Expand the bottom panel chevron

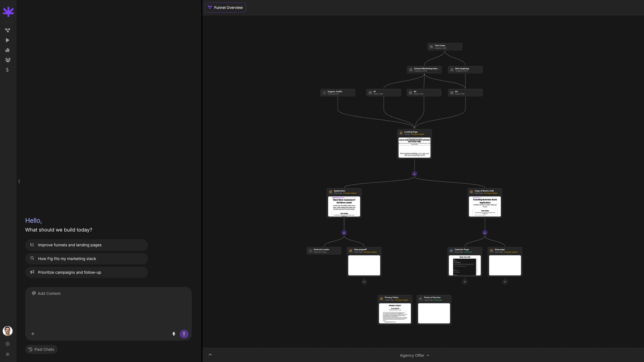[210, 355]
